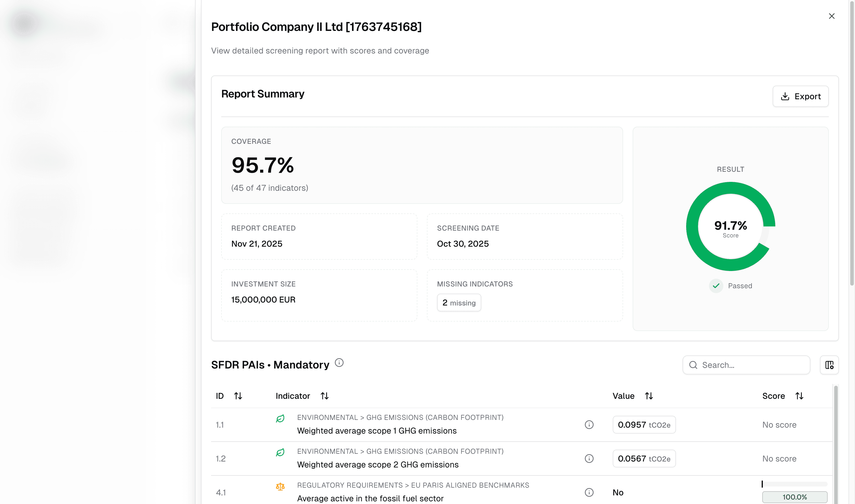Click the 100.0% score bar for row 4.1
Viewport: 855px width, 504px height.
tap(794, 497)
